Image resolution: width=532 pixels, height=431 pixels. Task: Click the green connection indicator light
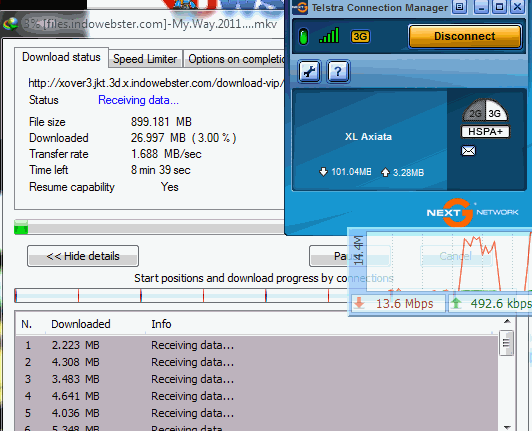[304, 36]
